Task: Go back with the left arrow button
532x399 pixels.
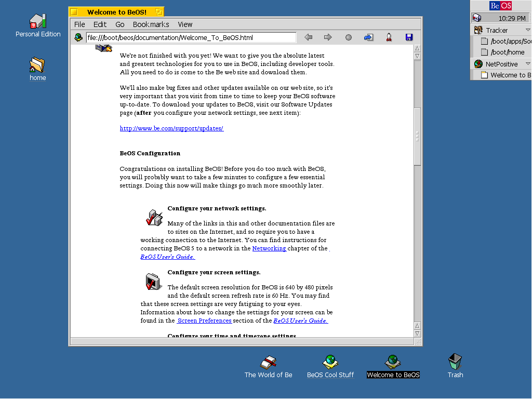Action: coord(308,37)
